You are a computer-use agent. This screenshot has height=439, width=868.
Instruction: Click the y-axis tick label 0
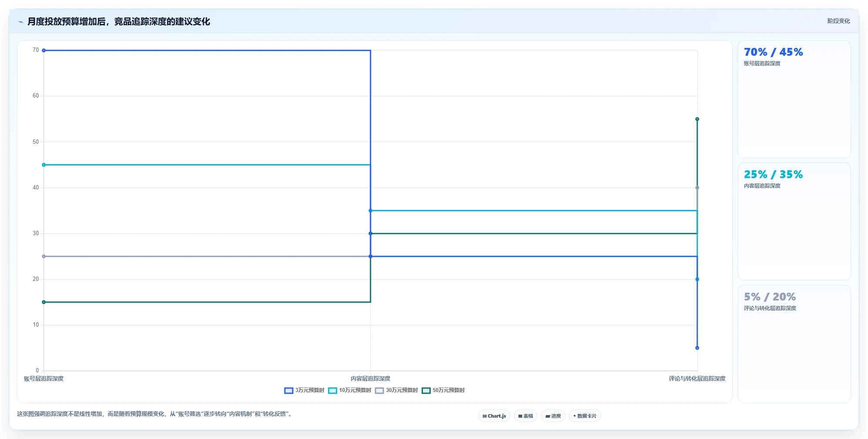(37, 371)
